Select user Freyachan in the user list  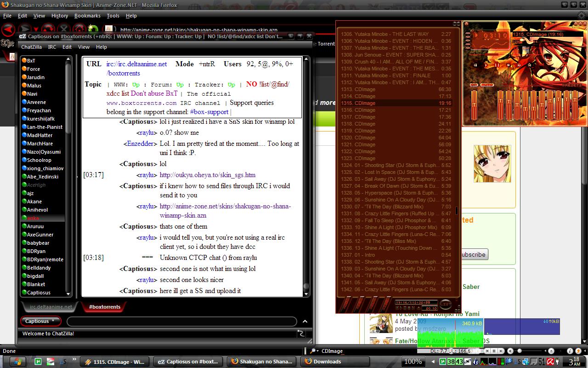tap(43, 110)
